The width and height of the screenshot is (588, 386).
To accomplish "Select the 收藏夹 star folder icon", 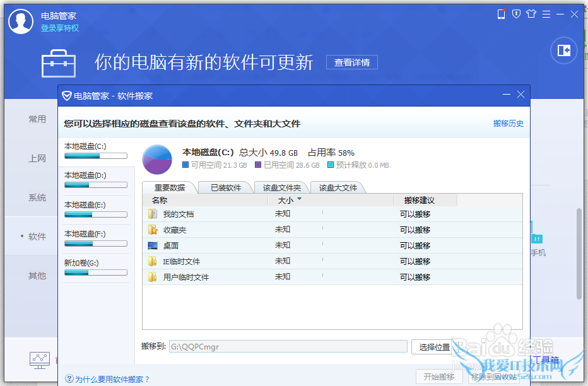I will 153,230.
